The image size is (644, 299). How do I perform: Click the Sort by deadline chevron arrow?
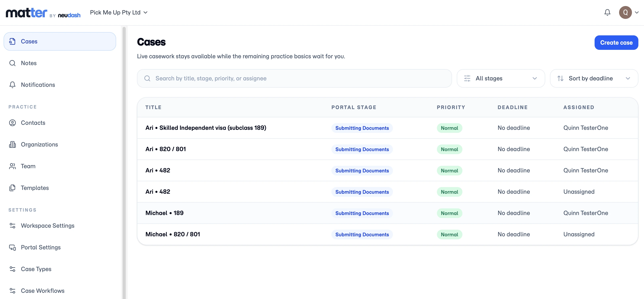628,78
